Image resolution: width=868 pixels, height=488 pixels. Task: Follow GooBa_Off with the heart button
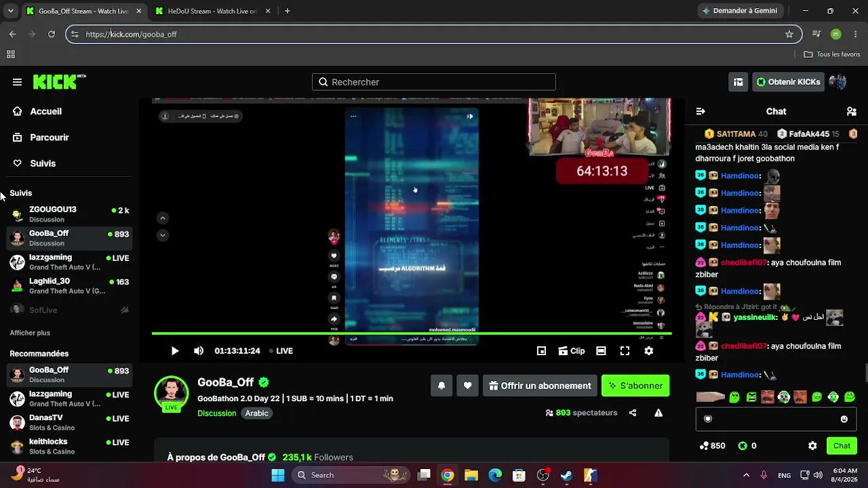(x=467, y=386)
